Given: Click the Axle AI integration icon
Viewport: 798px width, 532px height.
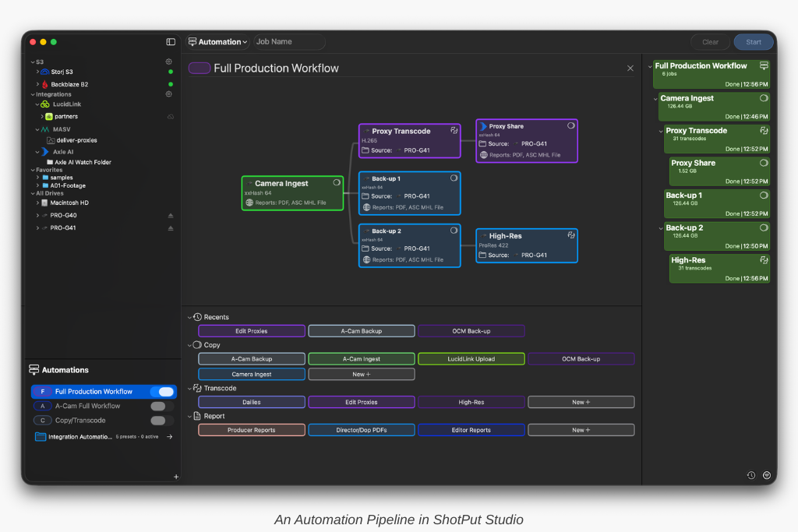Looking at the screenshot, I should point(45,152).
